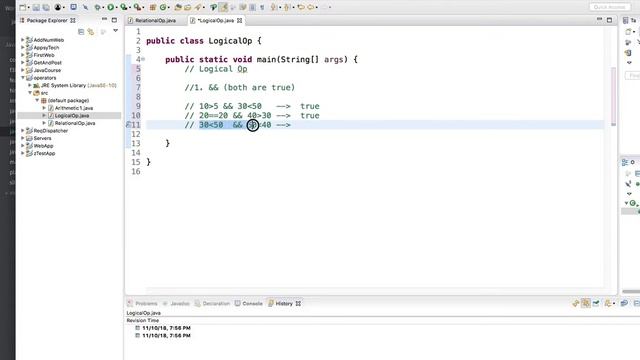Maximize the Package Explorer panel
The image size is (640, 360).
114,20
